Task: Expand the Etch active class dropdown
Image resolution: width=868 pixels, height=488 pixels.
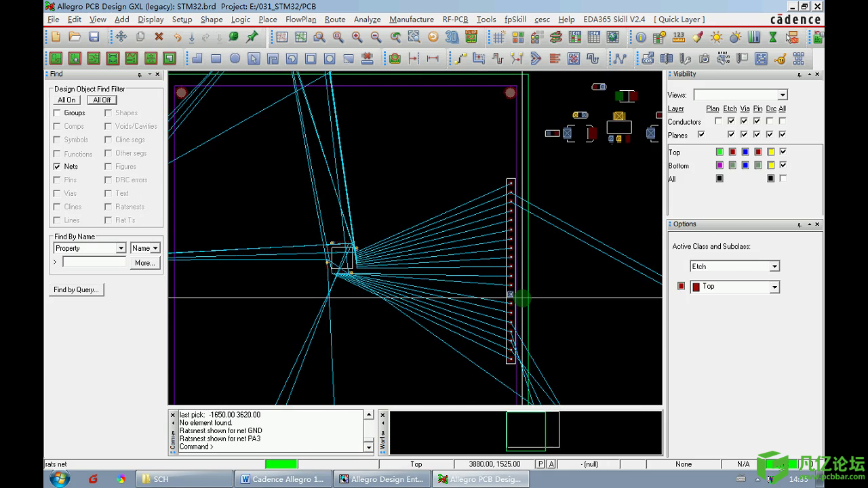Action: pos(774,266)
